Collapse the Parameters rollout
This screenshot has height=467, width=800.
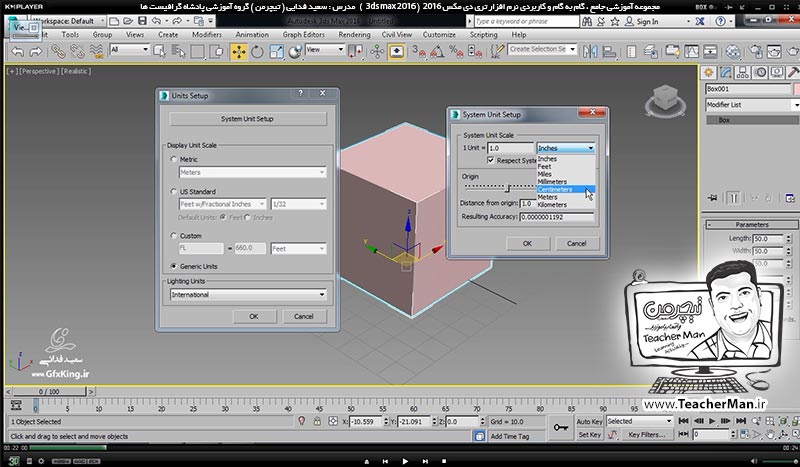click(752, 225)
